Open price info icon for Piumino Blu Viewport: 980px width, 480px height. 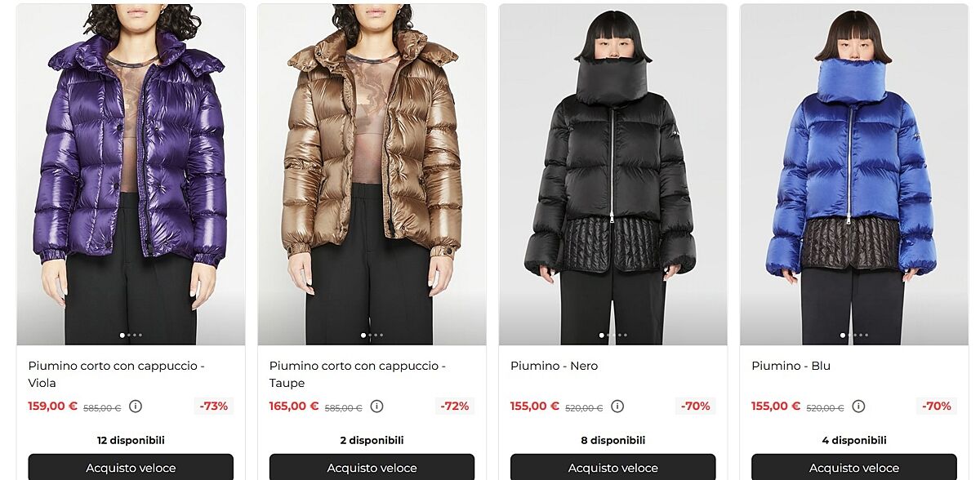pos(858,407)
